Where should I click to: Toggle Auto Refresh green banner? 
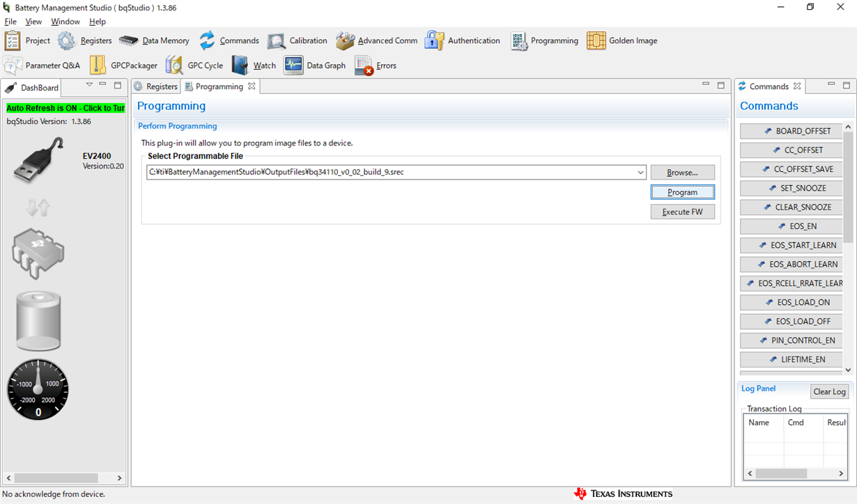pyautogui.click(x=65, y=108)
